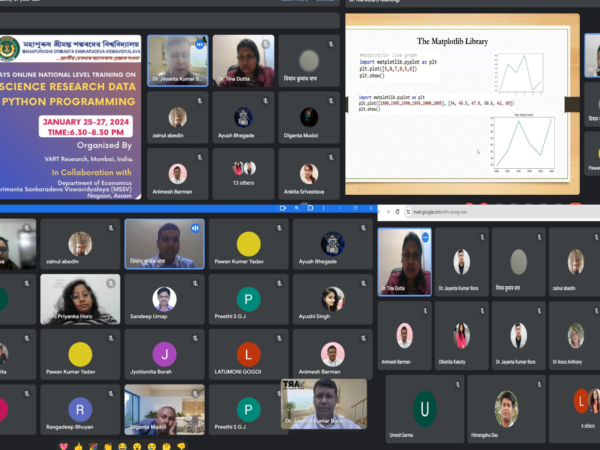This screenshot has height=450, width=600.
Task: Click the camera icon in blue title bar
Action: tap(283, 208)
